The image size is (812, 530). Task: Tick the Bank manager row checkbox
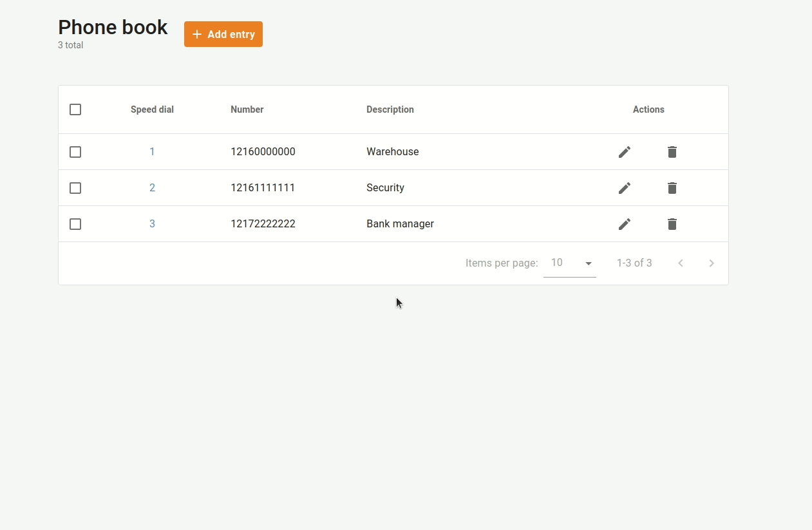[75, 224]
